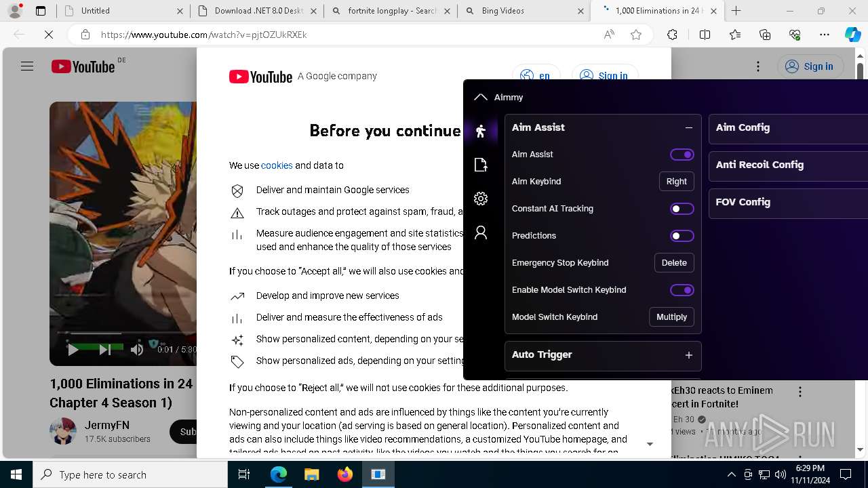Open Windows Start menu
This screenshot has height=488, width=868.
pos(16,474)
